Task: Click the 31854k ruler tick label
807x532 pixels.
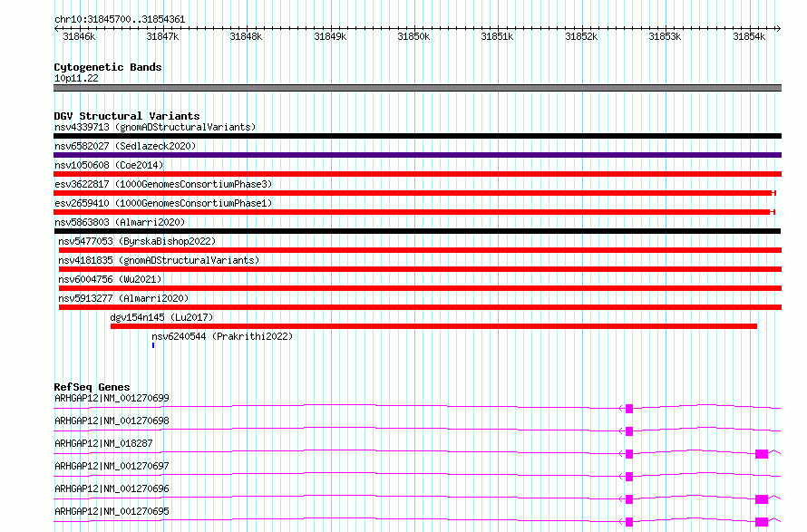Action: (x=749, y=37)
